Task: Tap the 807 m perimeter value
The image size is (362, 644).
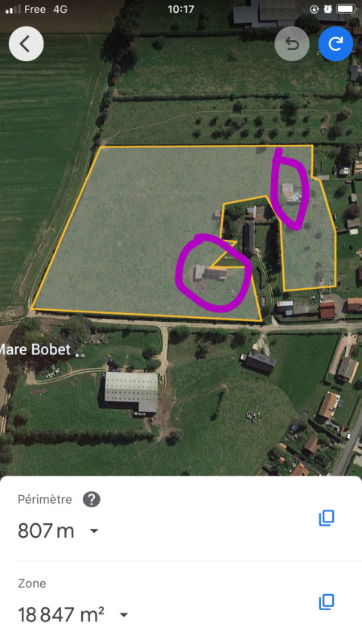Action: point(46,530)
